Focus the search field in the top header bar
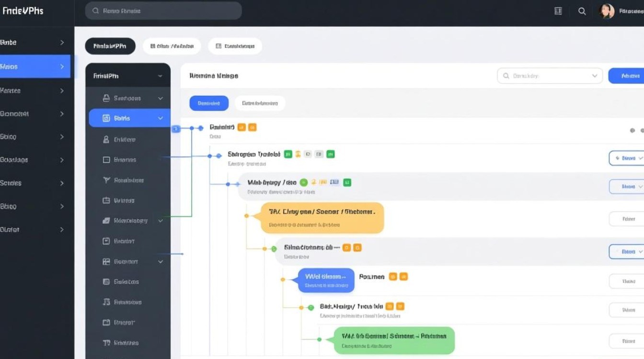 coord(163,11)
